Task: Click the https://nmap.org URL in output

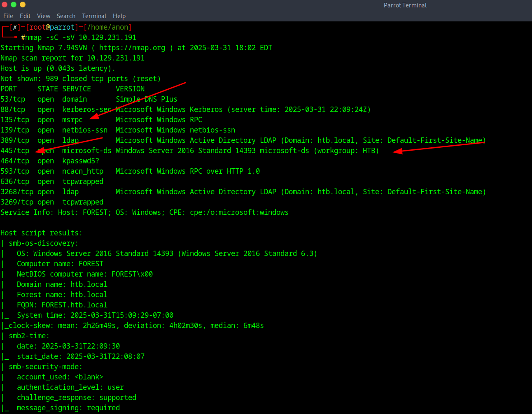Action: (132, 48)
